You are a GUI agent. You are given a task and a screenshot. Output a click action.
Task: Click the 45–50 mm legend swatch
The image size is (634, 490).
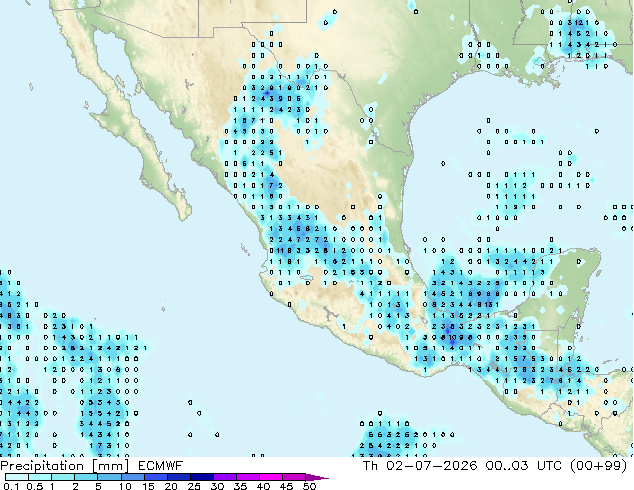tap(294, 477)
